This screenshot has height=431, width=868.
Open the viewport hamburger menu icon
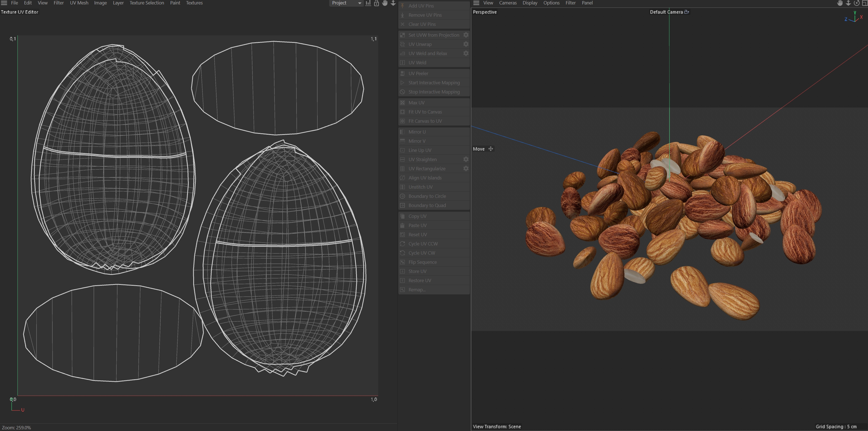click(x=476, y=3)
